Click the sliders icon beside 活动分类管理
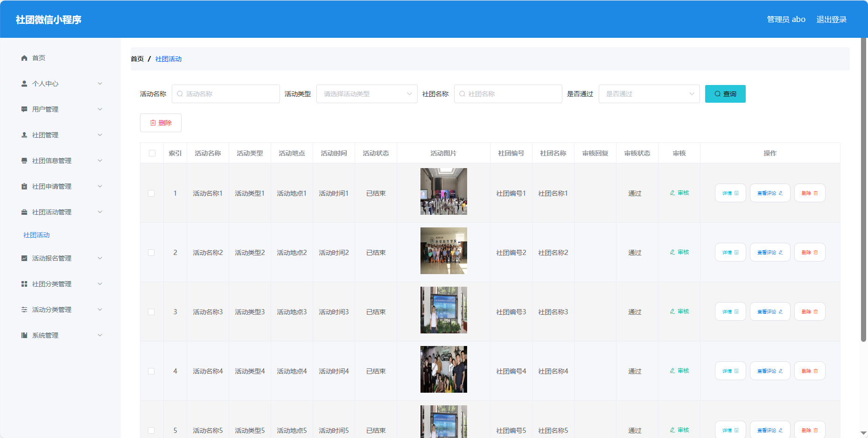The height and width of the screenshot is (438, 868). 24,310
